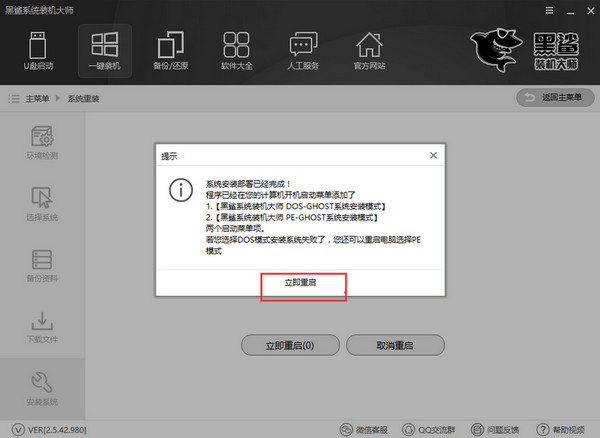This screenshot has height=438, width=600.
Task: Select the 环境检测 step in sidebar
Action: (x=42, y=142)
